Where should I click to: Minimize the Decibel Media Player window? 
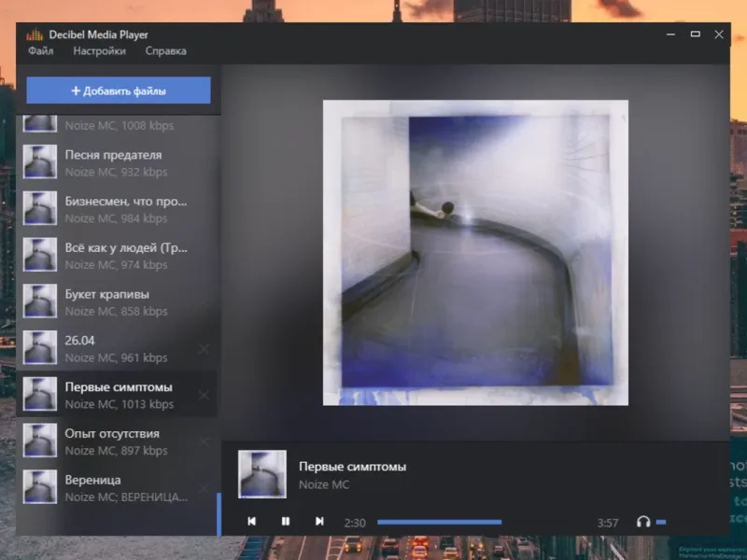click(x=670, y=35)
